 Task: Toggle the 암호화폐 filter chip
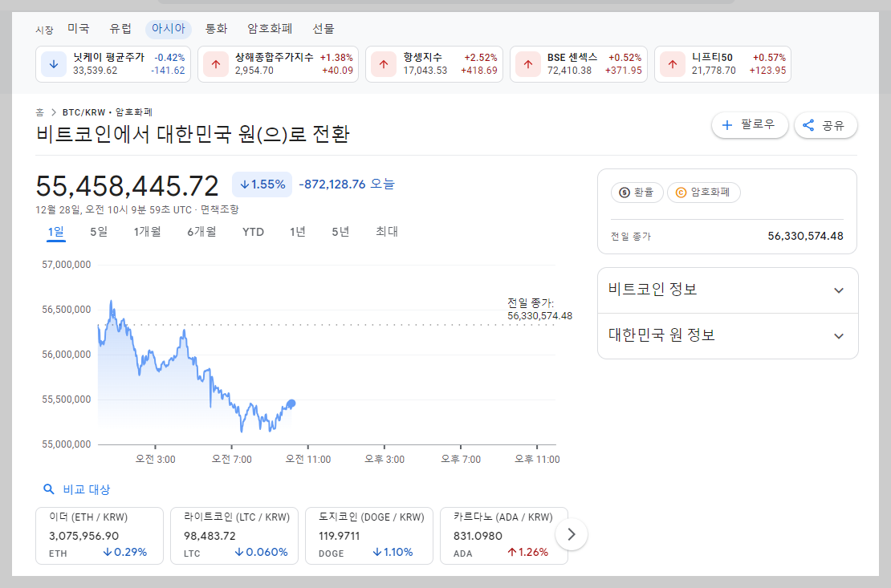tap(704, 192)
